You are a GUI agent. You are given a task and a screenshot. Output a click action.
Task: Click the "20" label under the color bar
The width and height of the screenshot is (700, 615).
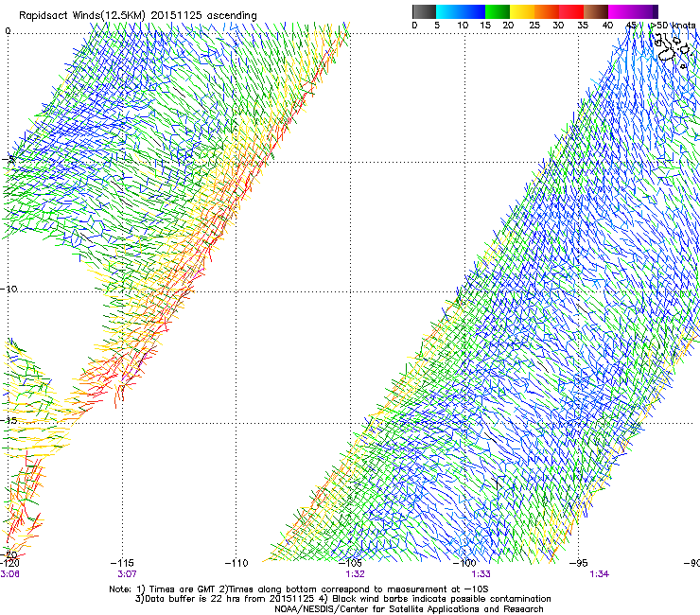(x=508, y=26)
